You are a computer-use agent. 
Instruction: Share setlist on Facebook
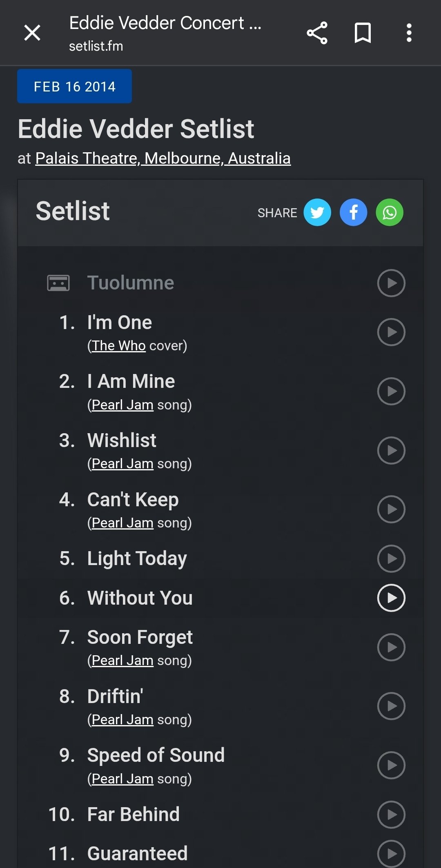(x=353, y=212)
